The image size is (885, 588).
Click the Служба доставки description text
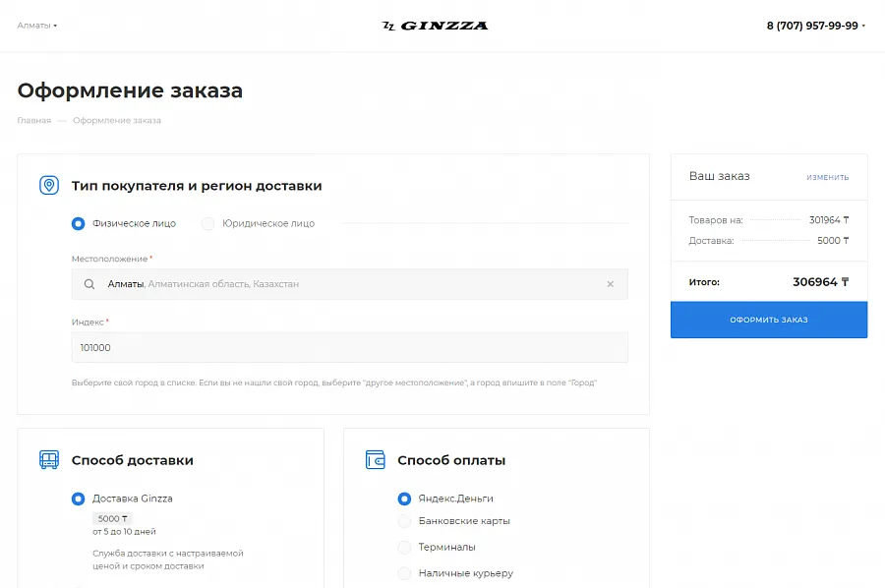coord(167,559)
